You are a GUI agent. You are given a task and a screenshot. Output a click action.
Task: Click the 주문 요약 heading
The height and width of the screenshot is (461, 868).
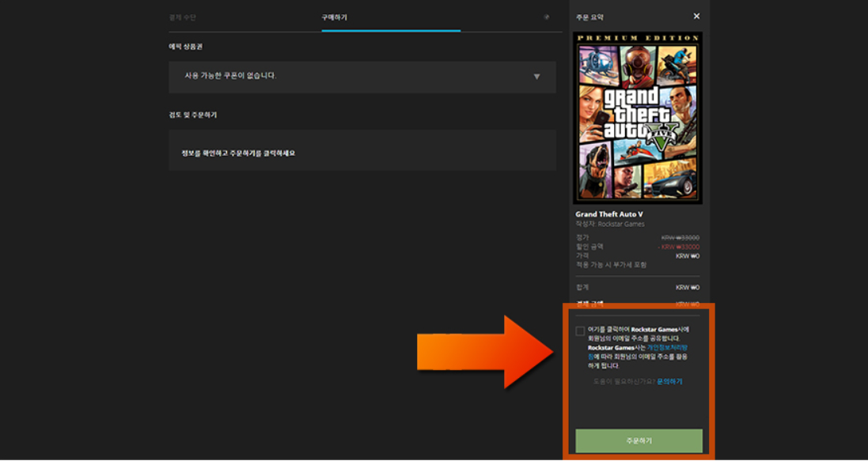[x=589, y=17]
